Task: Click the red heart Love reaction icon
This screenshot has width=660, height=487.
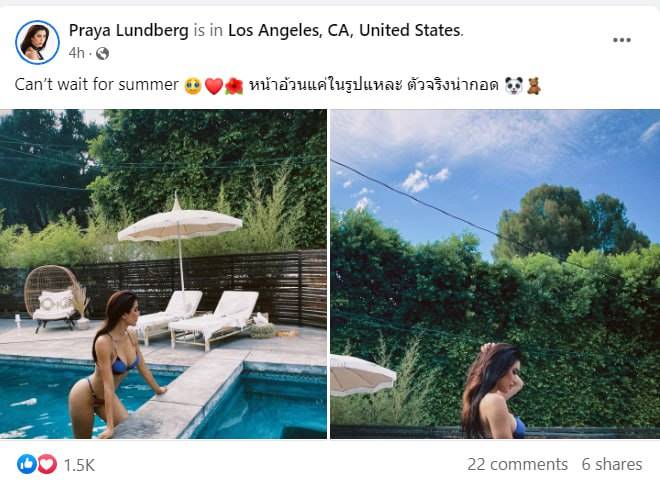Action: pos(47,464)
